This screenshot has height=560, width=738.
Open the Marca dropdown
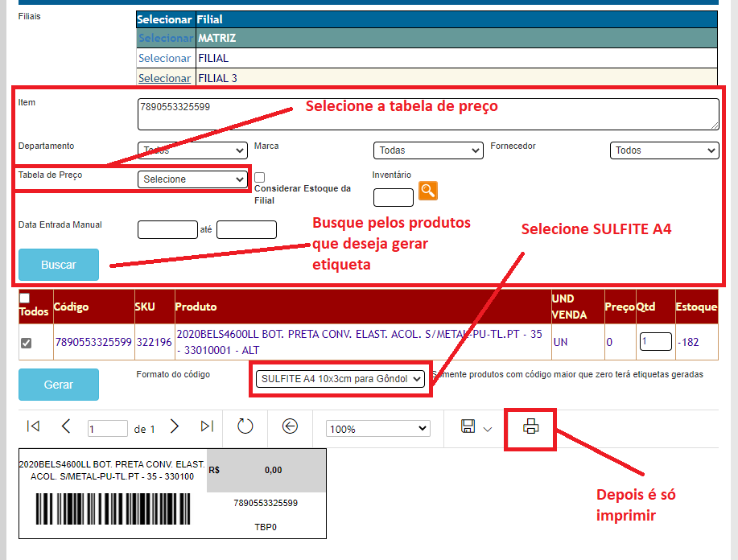click(x=428, y=150)
